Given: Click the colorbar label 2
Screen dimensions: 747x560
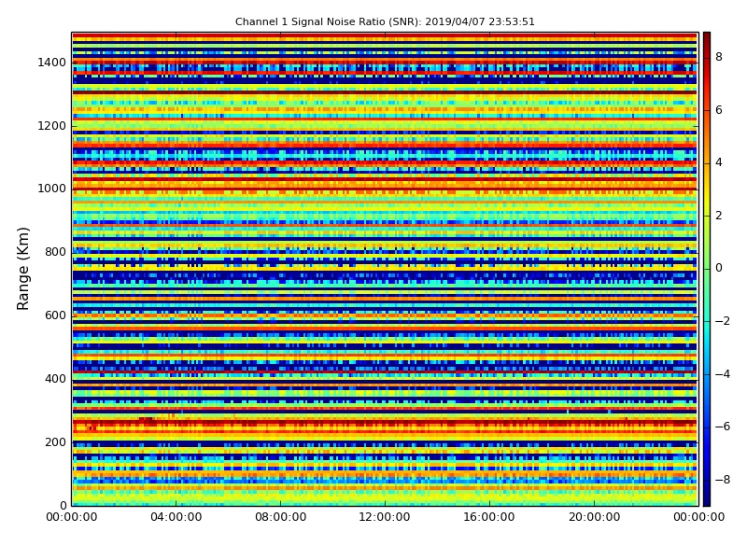Looking at the screenshot, I should tap(719, 216).
